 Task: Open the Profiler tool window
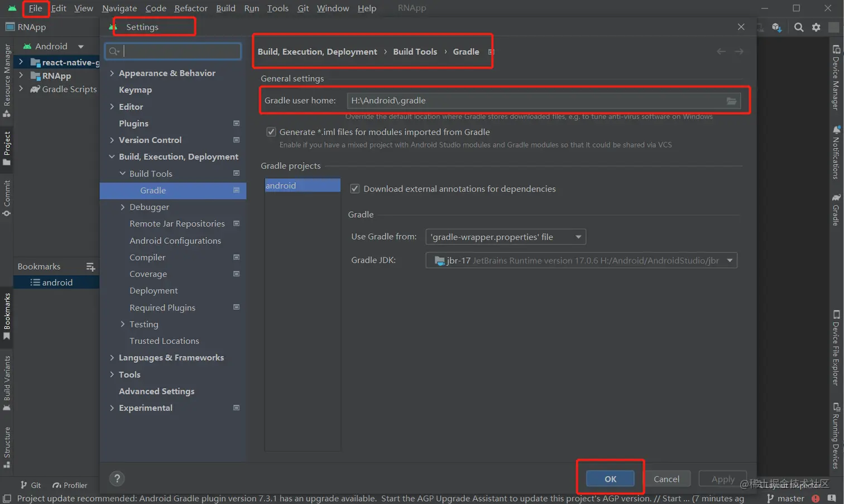coord(70,485)
